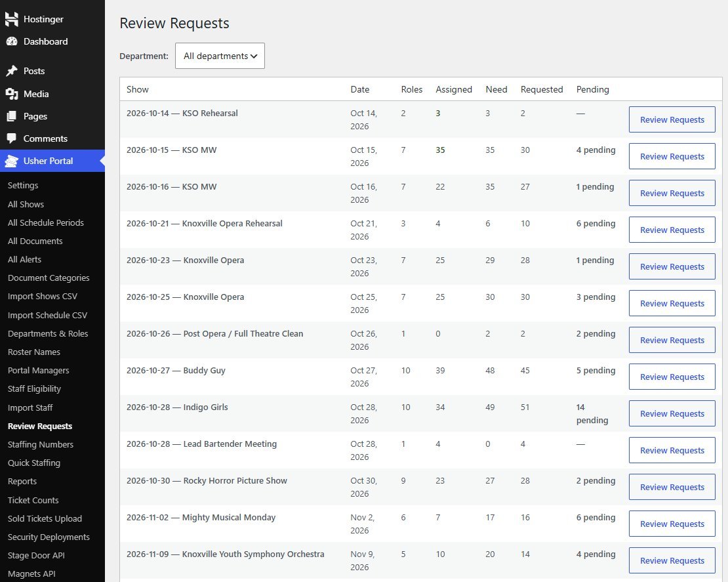
Task: Open Roster Names page
Action: click(x=34, y=352)
